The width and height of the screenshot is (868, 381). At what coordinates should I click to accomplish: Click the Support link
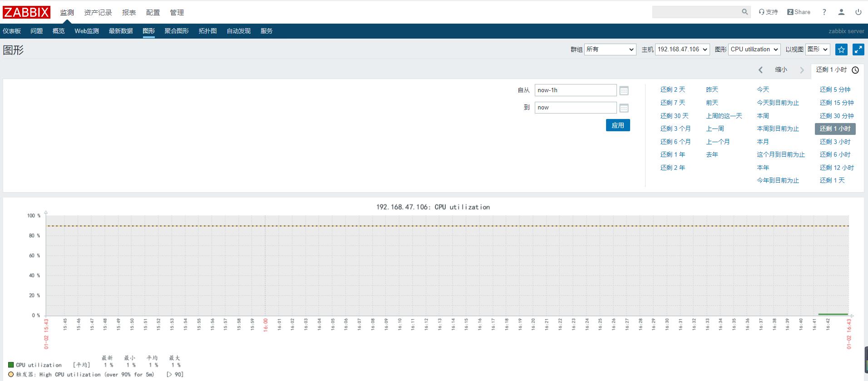click(768, 12)
